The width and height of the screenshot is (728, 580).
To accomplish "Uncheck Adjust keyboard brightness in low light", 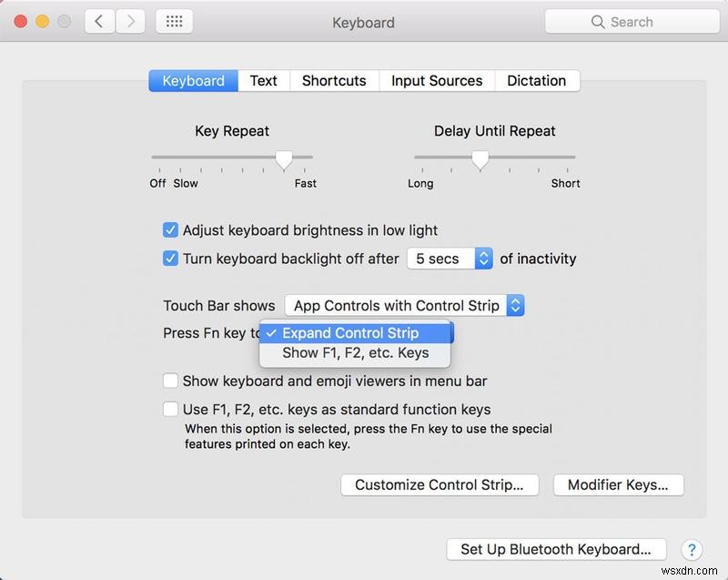I will point(170,230).
